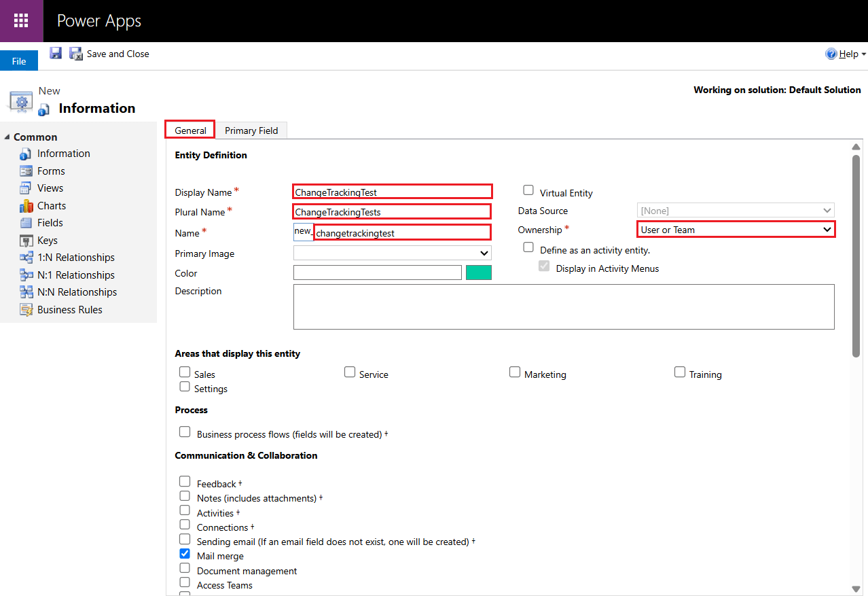Click the Help question mark icon

pyautogui.click(x=831, y=54)
